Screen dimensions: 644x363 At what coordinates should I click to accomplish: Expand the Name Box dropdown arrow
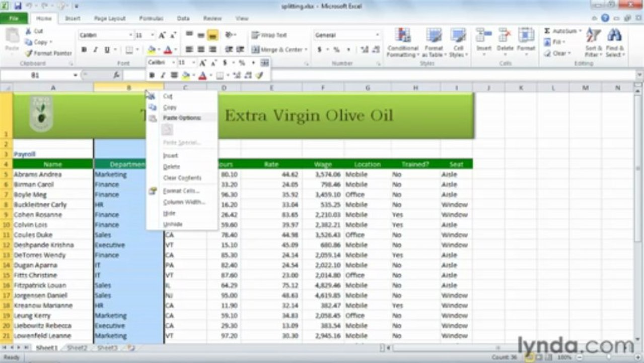tap(76, 75)
